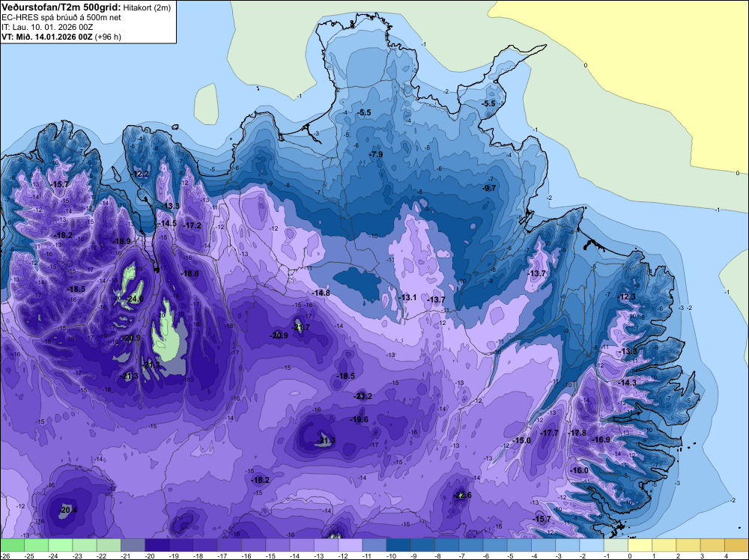Click the '-13.3' temperature label
Screen dimensions: 749x560
point(170,206)
